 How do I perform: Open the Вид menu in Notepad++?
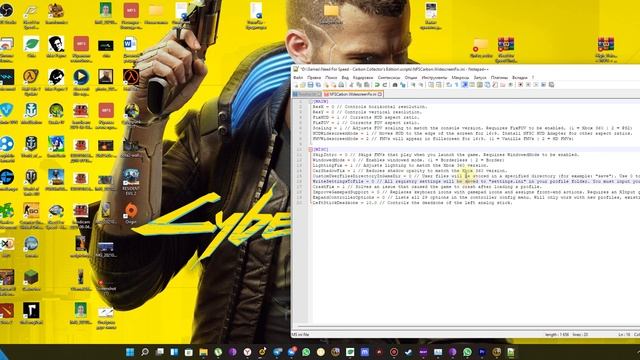(345, 78)
